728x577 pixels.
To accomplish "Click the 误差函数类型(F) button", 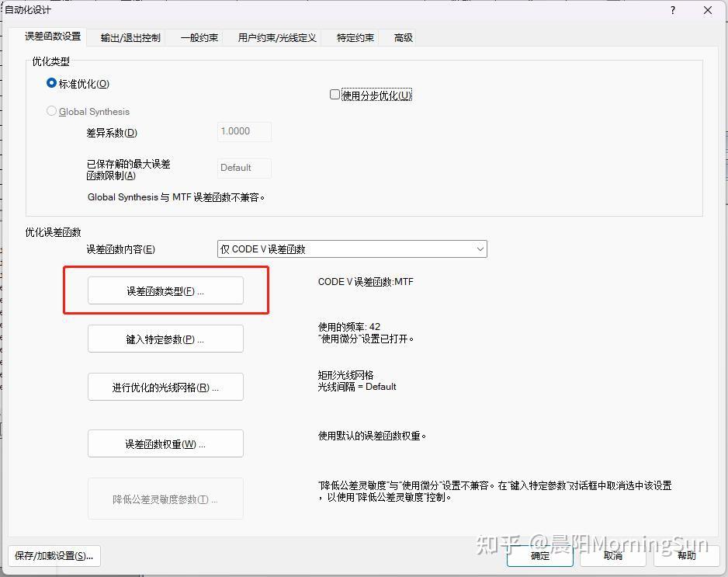I will (x=165, y=290).
